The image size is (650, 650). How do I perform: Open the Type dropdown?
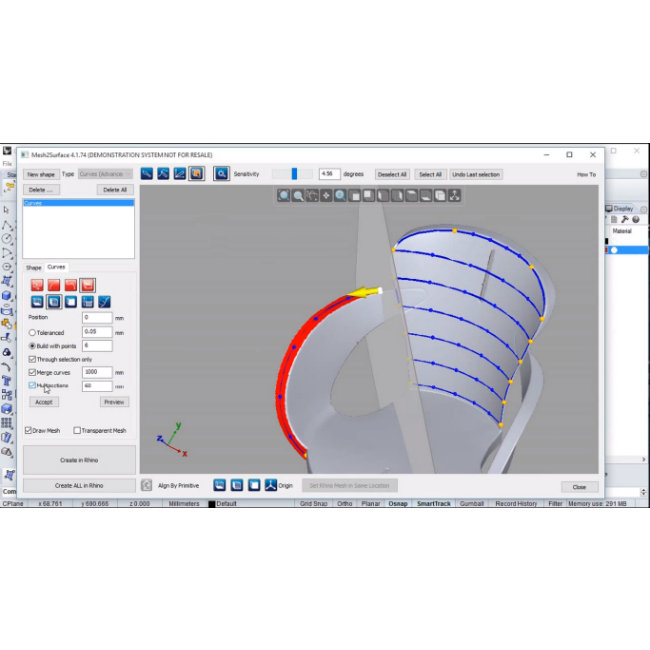click(105, 174)
